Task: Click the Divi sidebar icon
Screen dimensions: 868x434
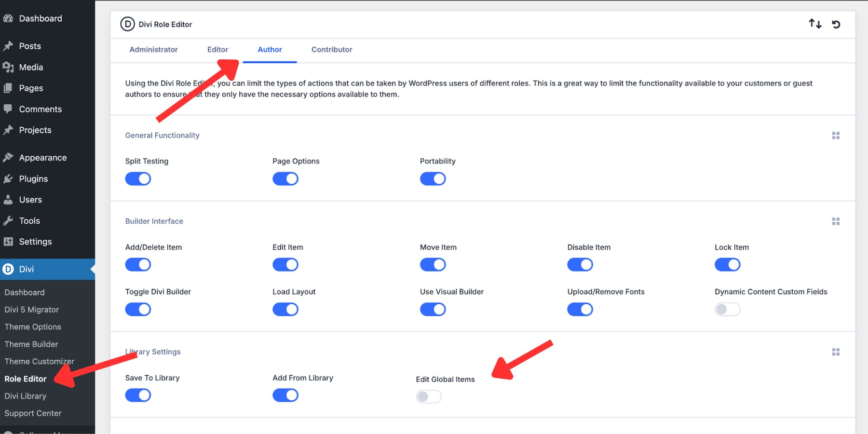Action: 9,269
